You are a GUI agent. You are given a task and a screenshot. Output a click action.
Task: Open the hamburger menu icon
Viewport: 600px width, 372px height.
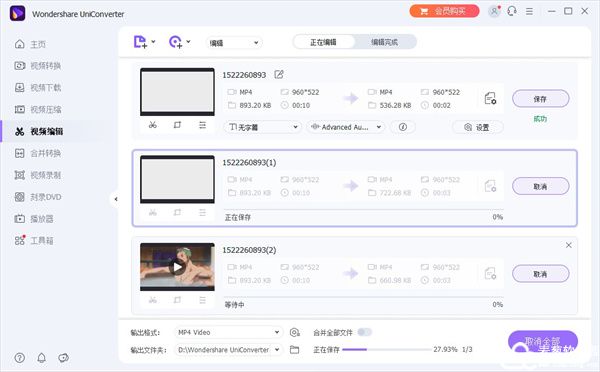click(x=529, y=11)
